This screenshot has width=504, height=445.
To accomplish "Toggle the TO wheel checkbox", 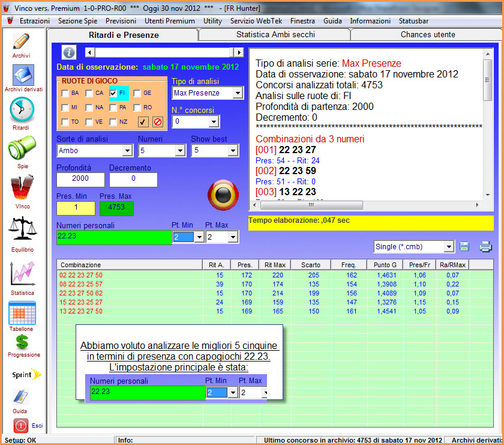I will 65,123.
